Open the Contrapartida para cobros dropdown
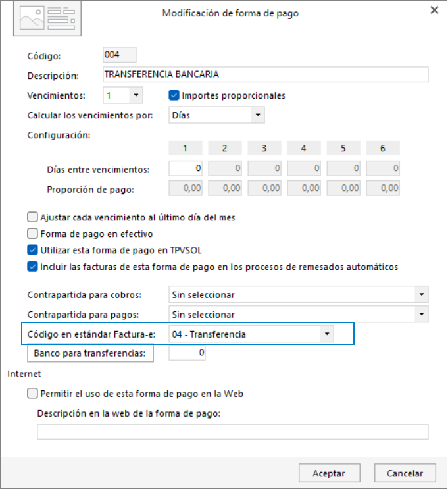Viewport: 448px width, 489px height. tap(422, 294)
